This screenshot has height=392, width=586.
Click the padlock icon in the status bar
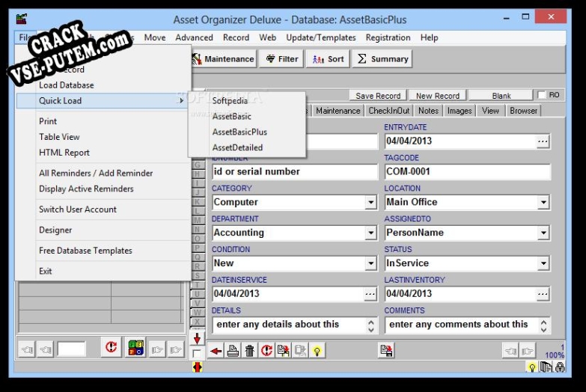coord(560,367)
